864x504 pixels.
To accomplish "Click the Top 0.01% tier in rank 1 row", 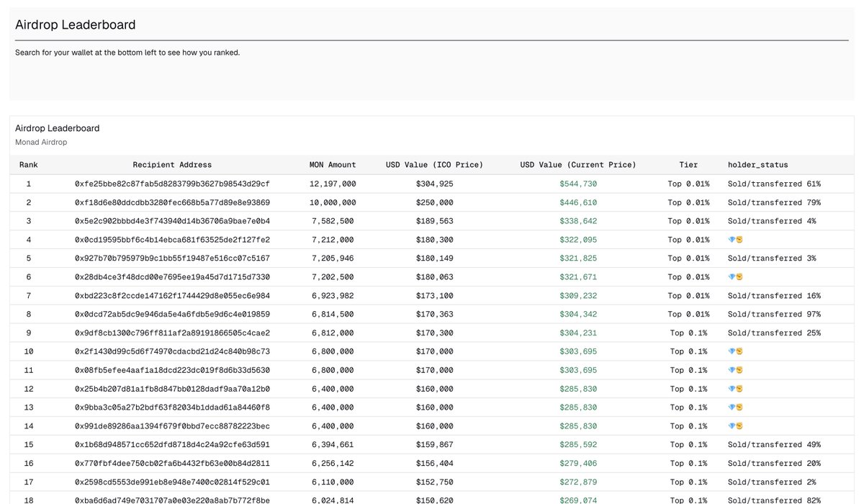I will (688, 184).
